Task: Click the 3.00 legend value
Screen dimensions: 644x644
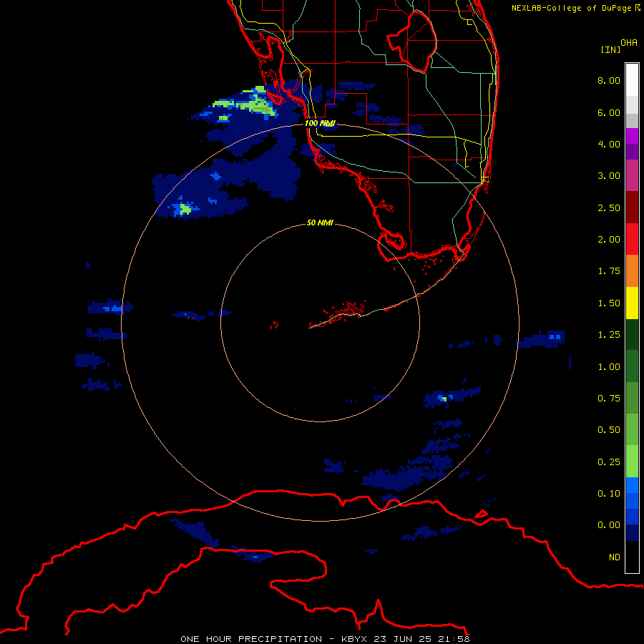Action: pyautogui.click(x=609, y=176)
